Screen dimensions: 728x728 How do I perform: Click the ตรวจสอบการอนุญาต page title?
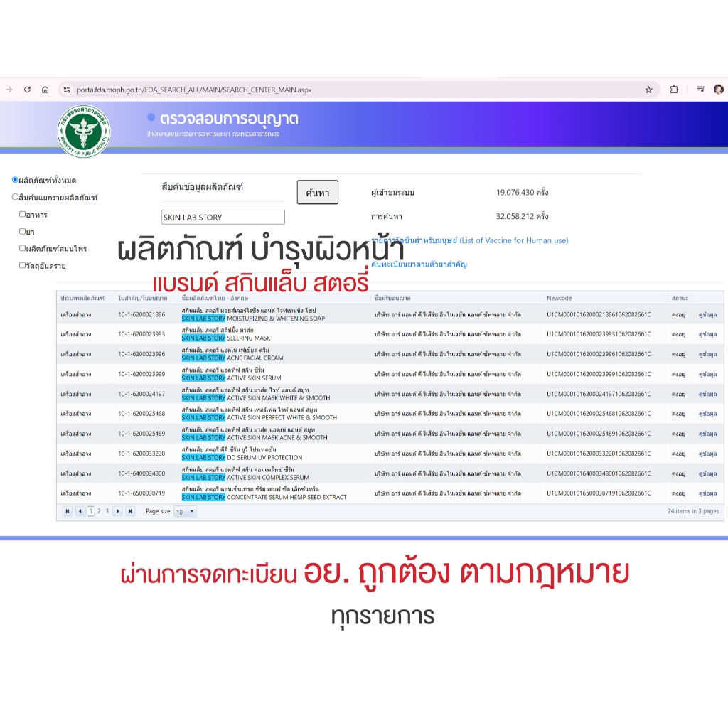[229, 119]
